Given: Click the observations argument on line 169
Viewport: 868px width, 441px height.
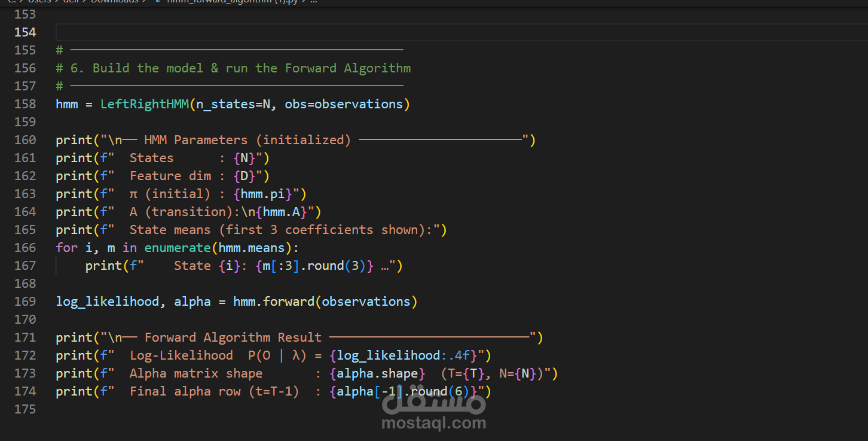Looking at the screenshot, I should pyautogui.click(x=366, y=302).
